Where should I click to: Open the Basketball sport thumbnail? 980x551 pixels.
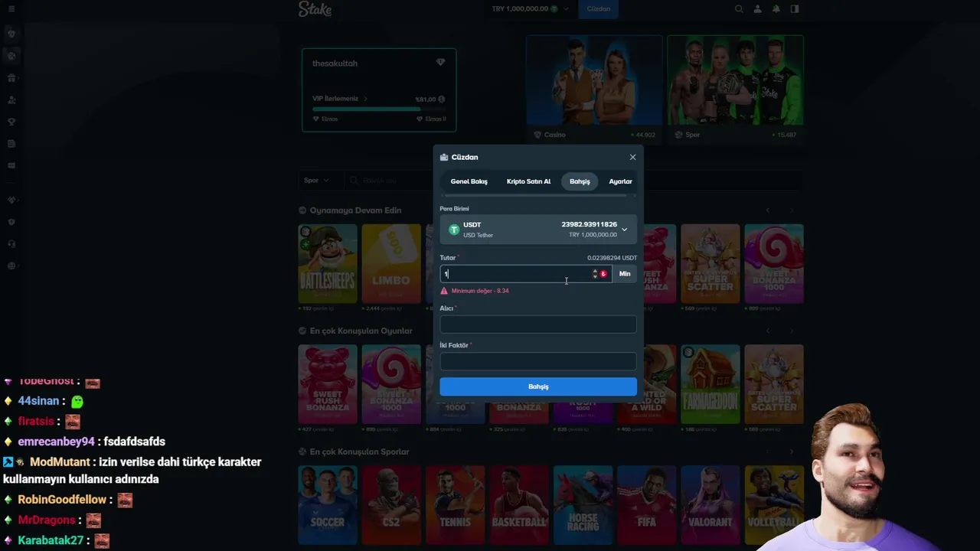coord(519,505)
